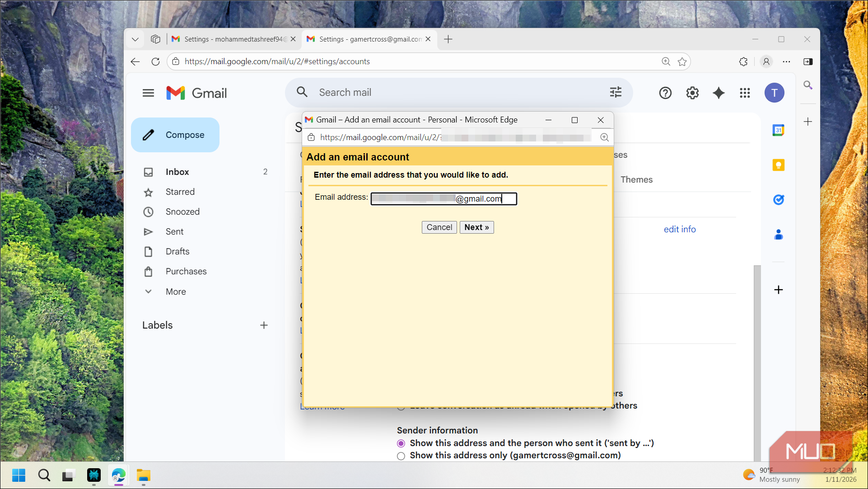868x489 pixels.
Task: Open Google account avatar T
Action: coord(774,93)
